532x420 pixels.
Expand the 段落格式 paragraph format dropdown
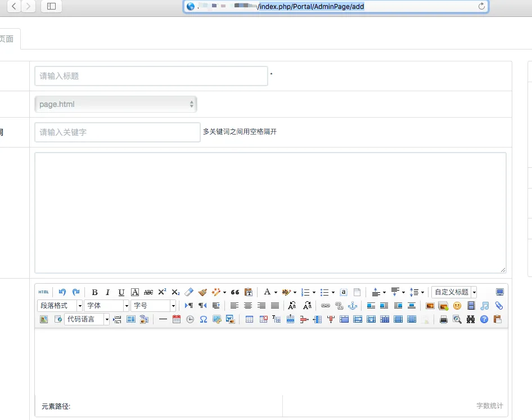[x=60, y=306]
